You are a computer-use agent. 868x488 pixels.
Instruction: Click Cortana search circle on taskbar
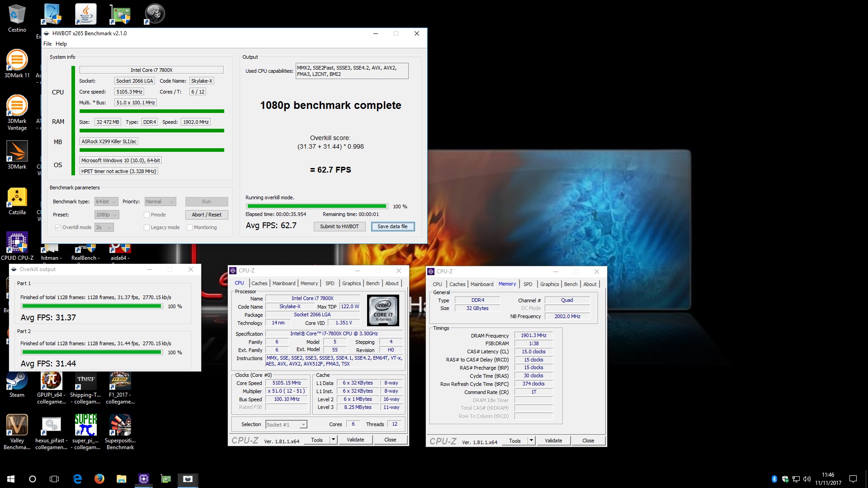click(x=33, y=479)
